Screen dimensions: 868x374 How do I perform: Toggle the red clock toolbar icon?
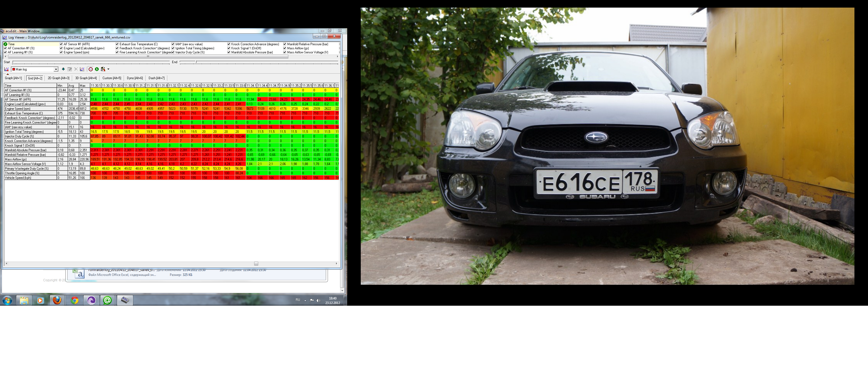[x=91, y=69]
